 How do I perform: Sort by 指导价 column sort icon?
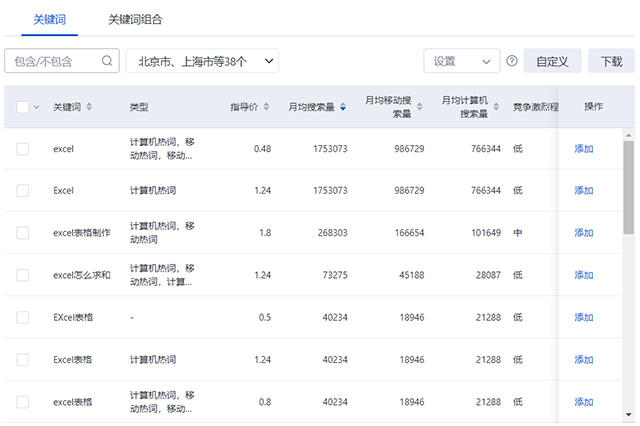point(264,107)
